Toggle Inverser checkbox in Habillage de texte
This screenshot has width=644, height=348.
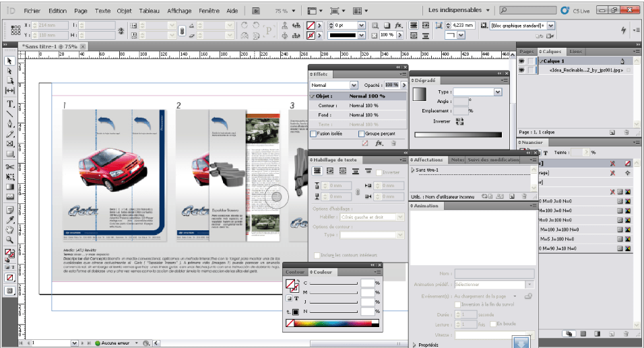click(379, 172)
